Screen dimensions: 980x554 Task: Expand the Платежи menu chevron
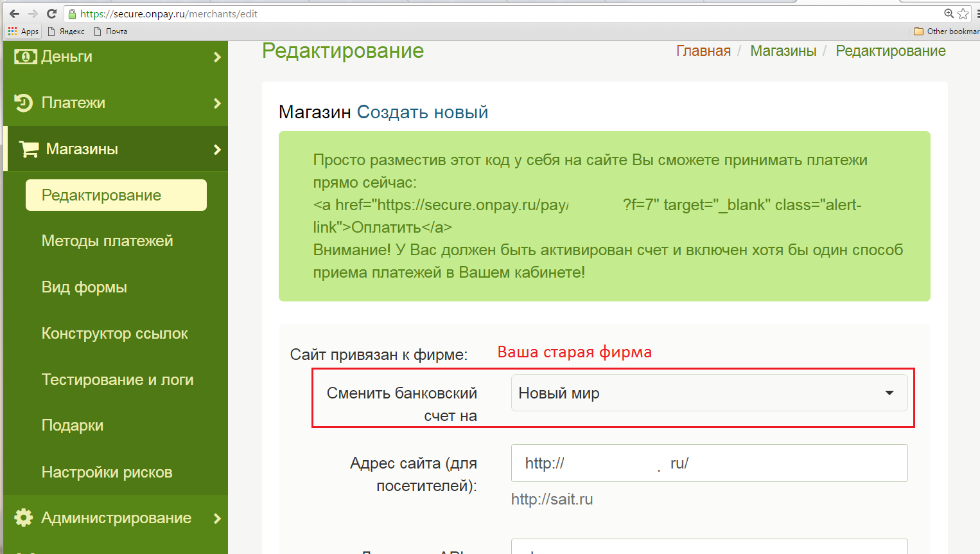[217, 103]
